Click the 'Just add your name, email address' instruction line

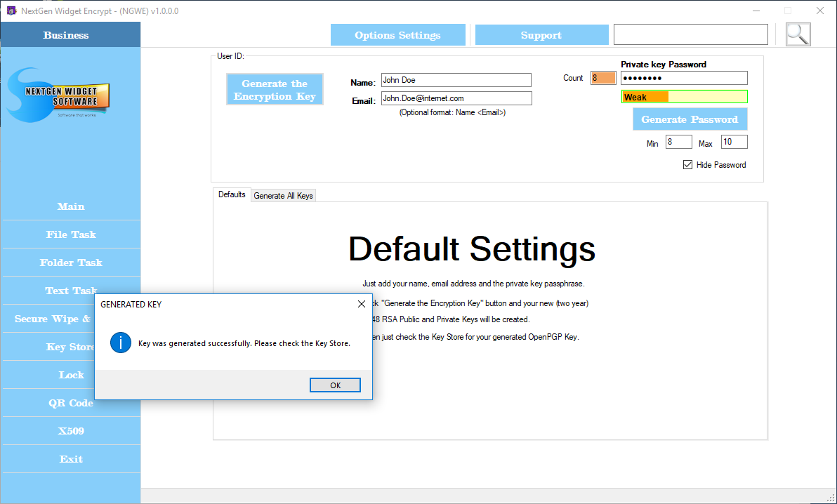[x=473, y=284]
